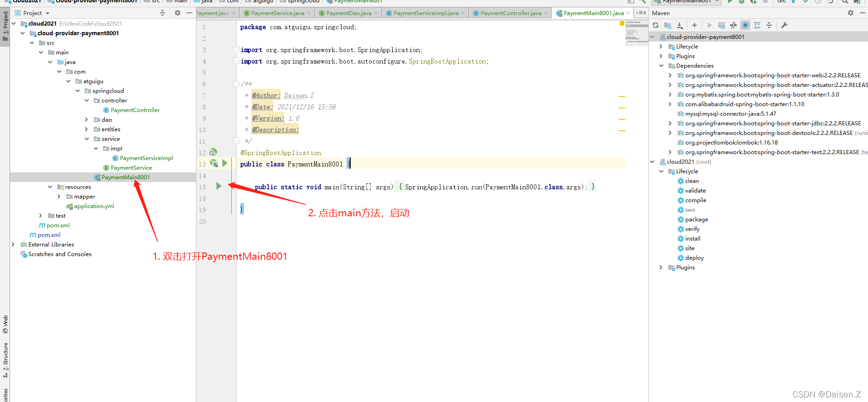Expand the entities package
Screen dimensions: 868x402
click(87, 129)
